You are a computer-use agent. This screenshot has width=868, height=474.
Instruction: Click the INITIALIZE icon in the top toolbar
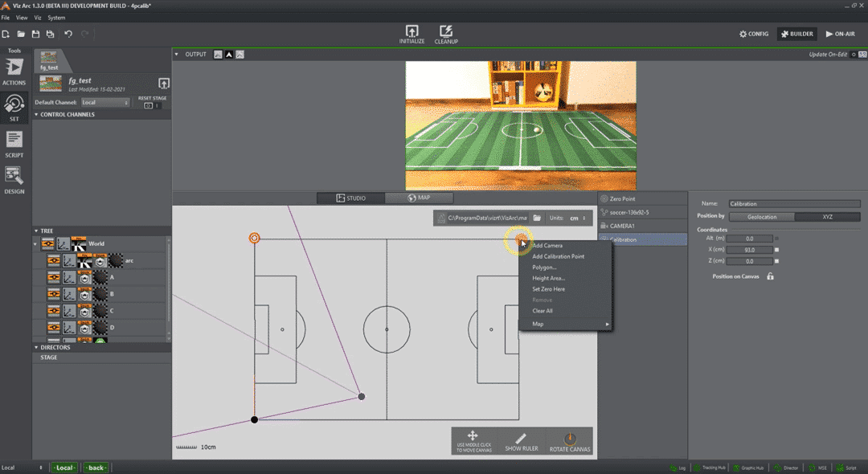click(x=411, y=32)
